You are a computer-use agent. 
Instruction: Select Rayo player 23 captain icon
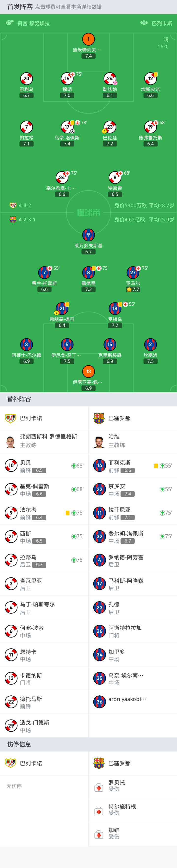[110, 127]
